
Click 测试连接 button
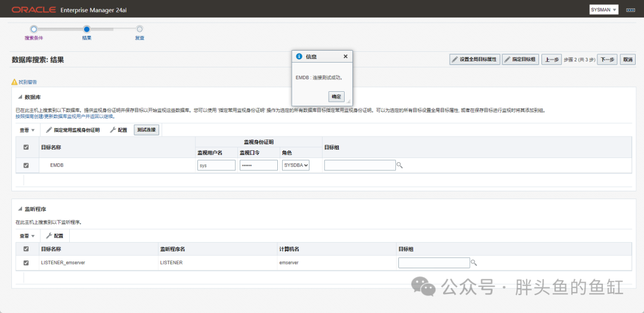[147, 130]
